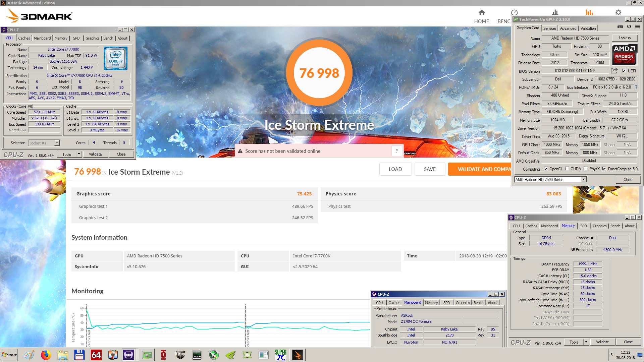Viewport: 644px width, 362px height.
Task: Click the SAVE button in 3DMark
Action: [x=430, y=169]
